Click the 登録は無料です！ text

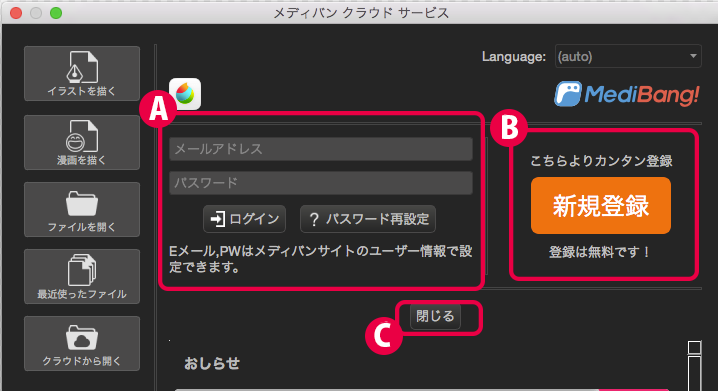[600, 252]
